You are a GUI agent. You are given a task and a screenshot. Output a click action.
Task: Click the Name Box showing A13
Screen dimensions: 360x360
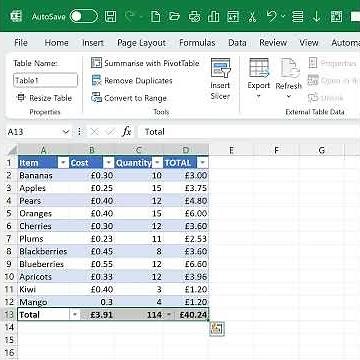[33, 132]
